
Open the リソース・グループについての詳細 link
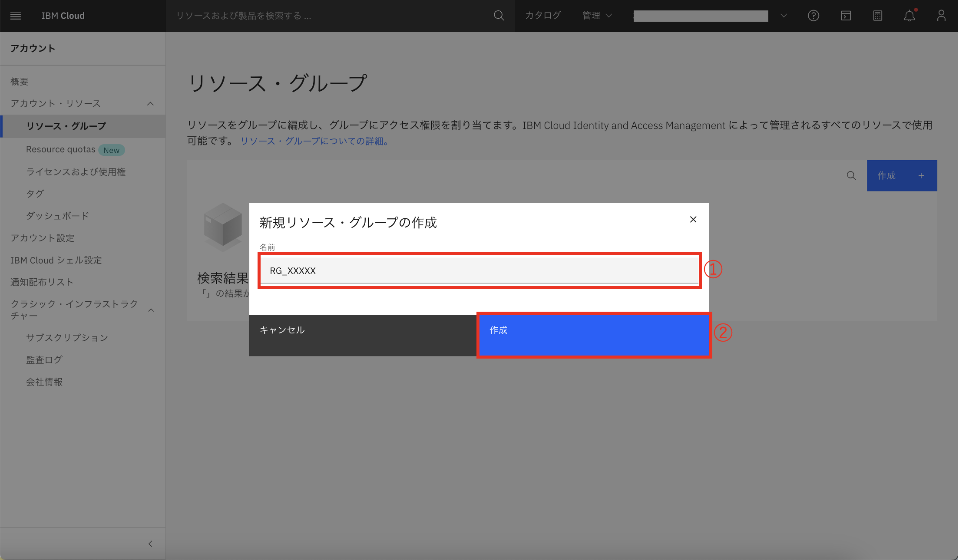point(314,141)
